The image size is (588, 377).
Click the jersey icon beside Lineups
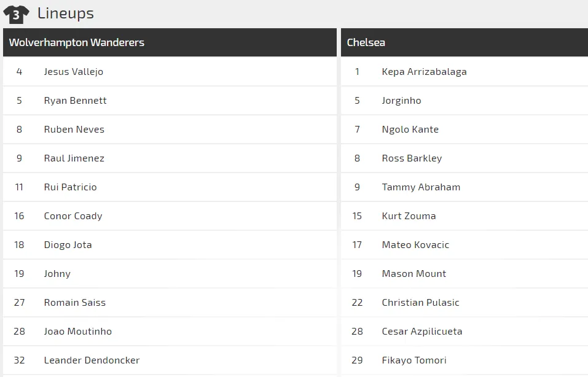[x=16, y=14]
